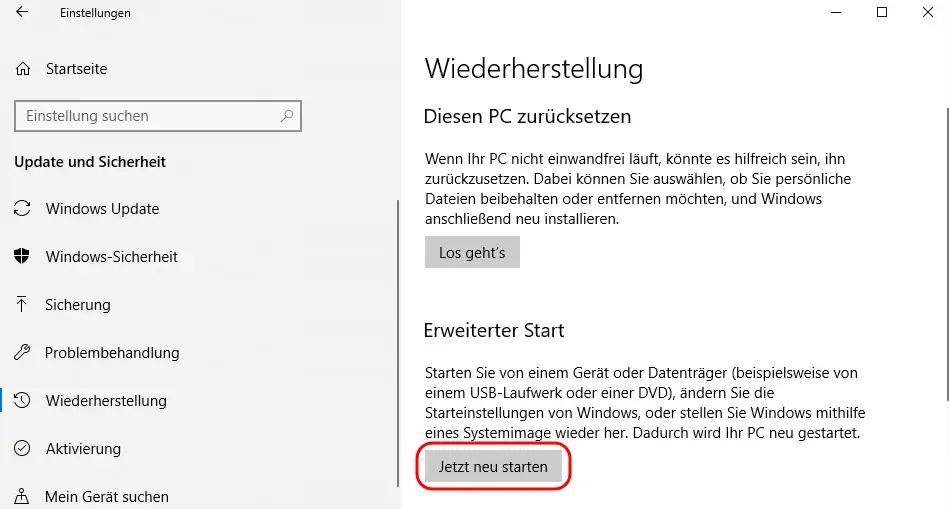Click the Jetzt neu starten button

click(493, 467)
